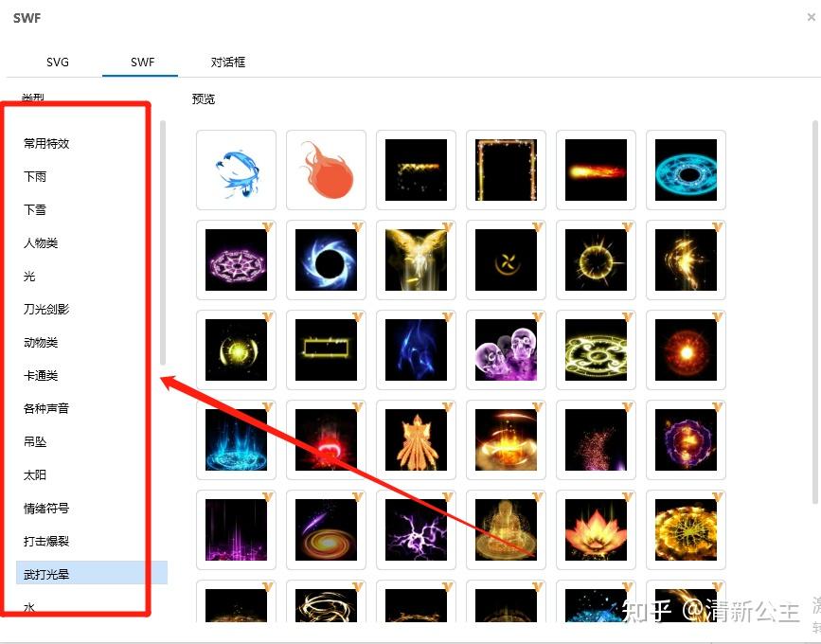Select the 刀光剑影 category
The width and height of the screenshot is (821, 644).
[x=46, y=309]
